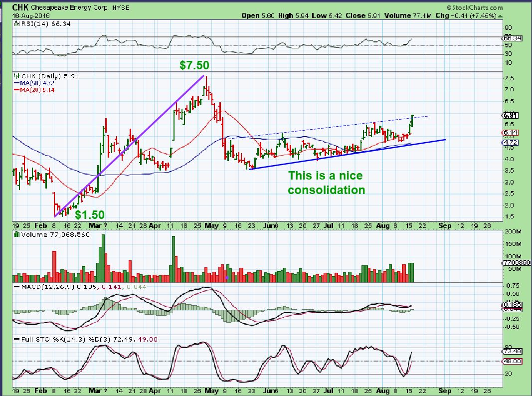Click the candlestick icon beside CHK (Daily)
Image resolution: width=532 pixels, height=396 pixels.
coord(16,76)
